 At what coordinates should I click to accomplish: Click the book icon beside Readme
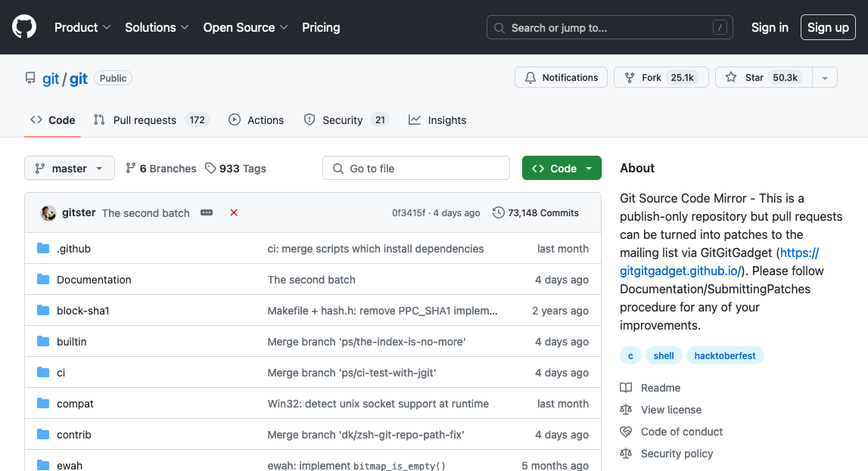click(626, 388)
